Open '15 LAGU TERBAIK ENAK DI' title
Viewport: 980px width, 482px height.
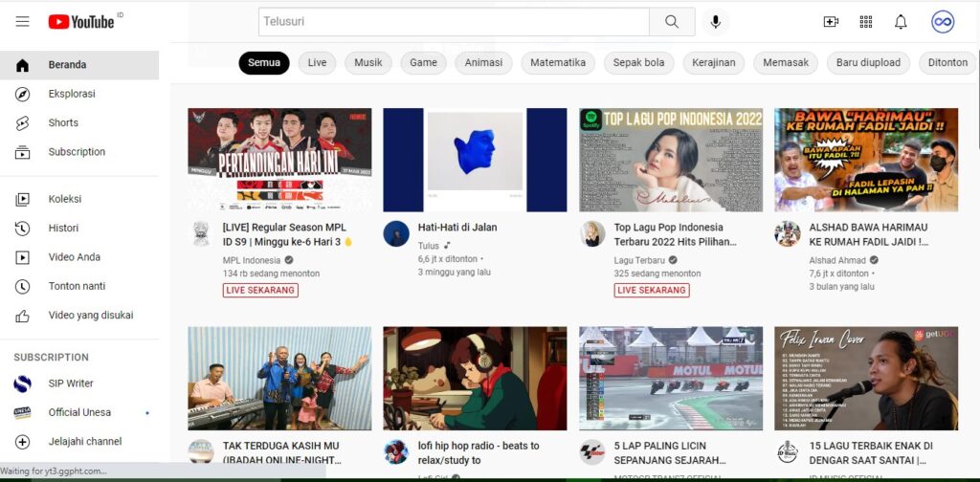click(871, 453)
